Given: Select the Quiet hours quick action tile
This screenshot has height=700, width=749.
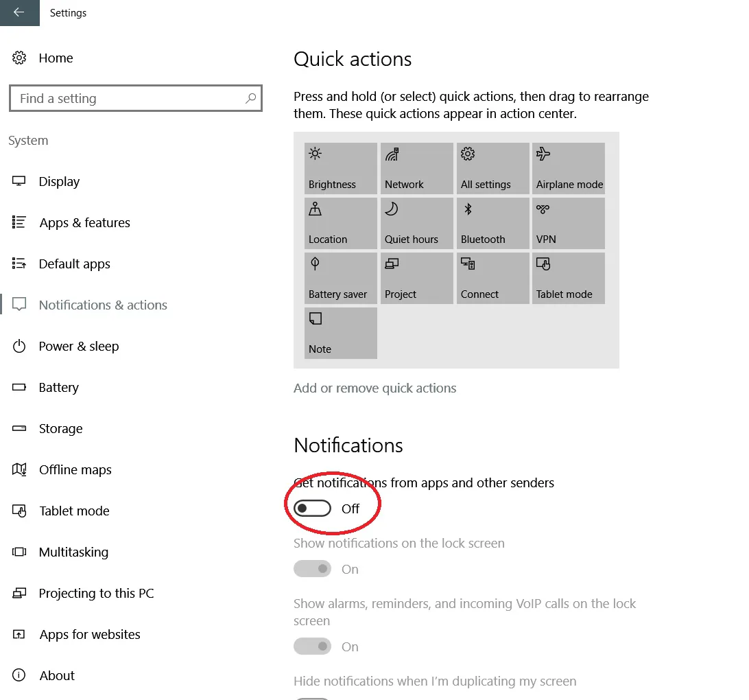Looking at the screenshot, I should click(x=416, y=223).
